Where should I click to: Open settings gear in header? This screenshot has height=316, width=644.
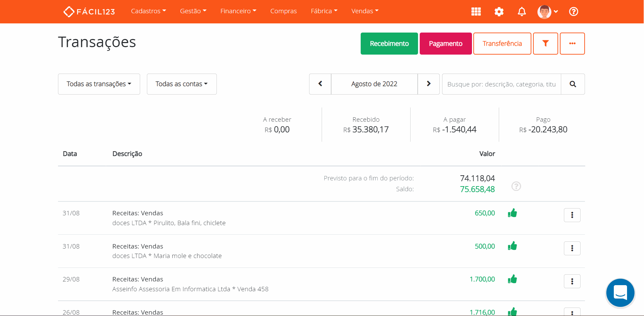499,12
